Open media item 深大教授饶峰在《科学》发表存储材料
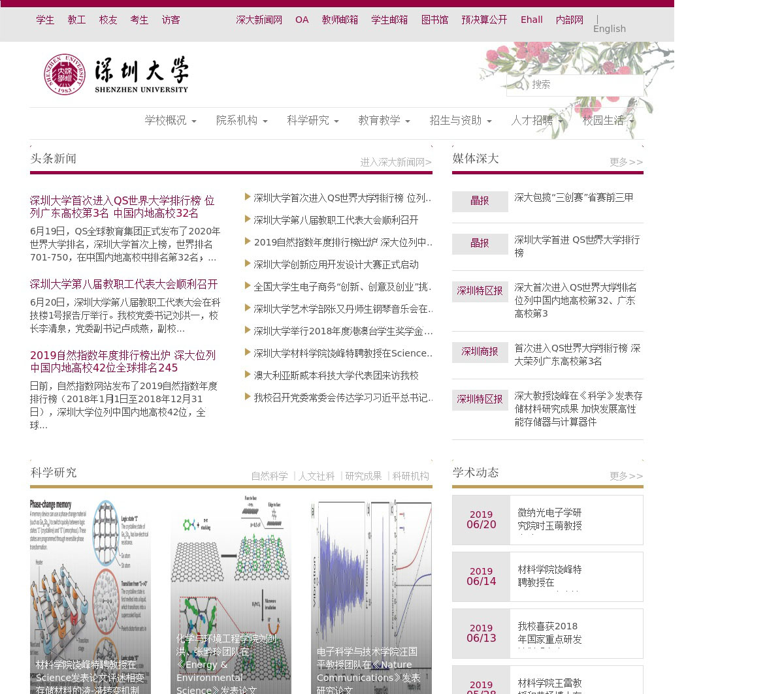 click(578, 409)
